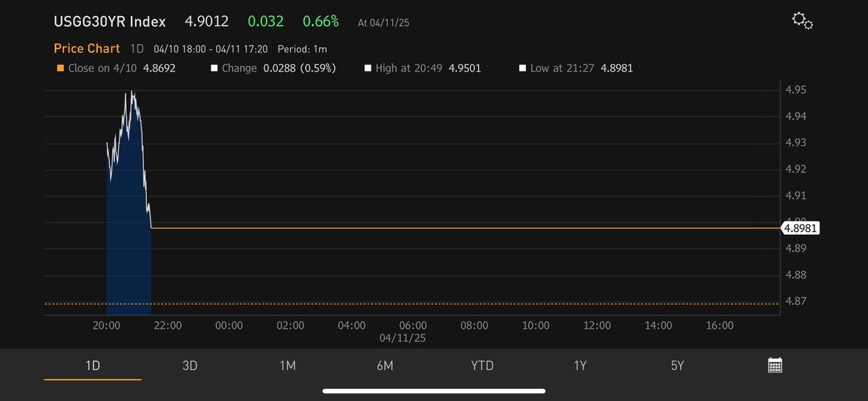The height and width of the screenshot is (401, 868).
Task: Tap the 16:00 time axis label
Action: tap(720, 326)
